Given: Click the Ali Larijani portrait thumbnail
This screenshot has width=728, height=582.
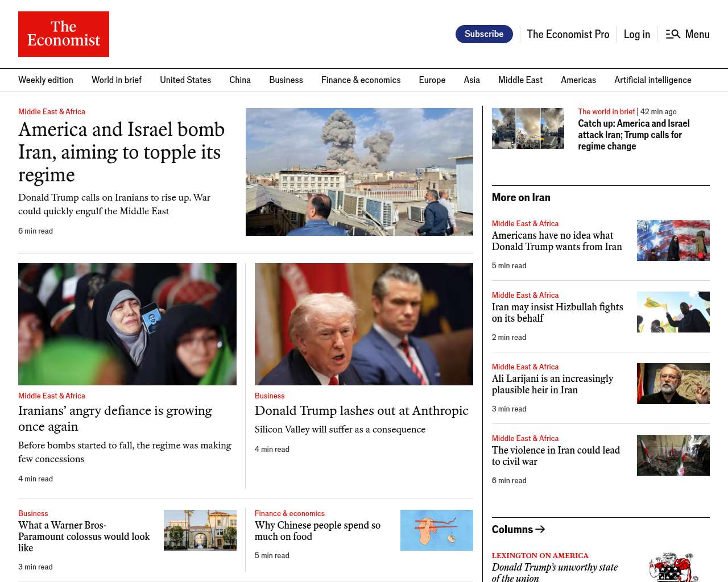Looking at the screenshot, I should tap(673, 384).
